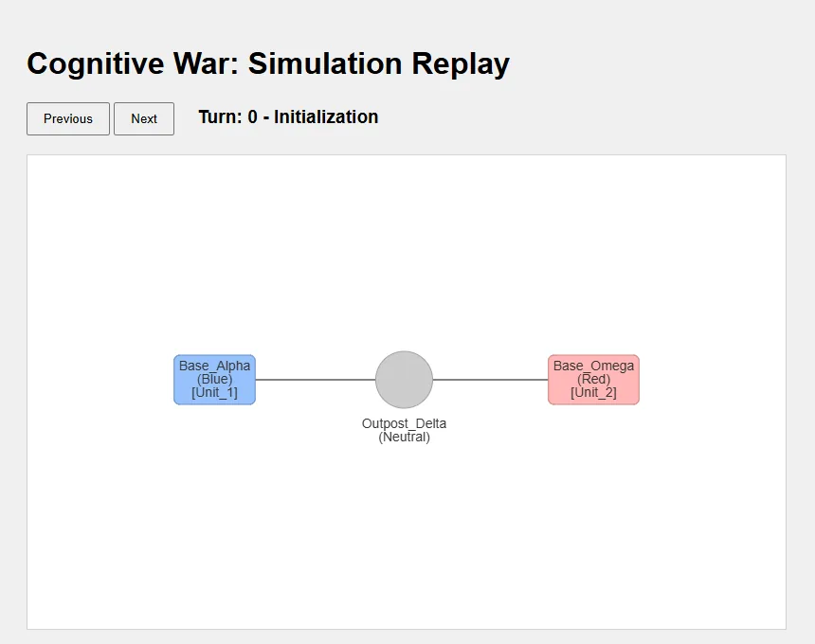The width and height of the screenshot is (815, 644).
Task: Click the Previous button
Action: [x=68, y=119]
